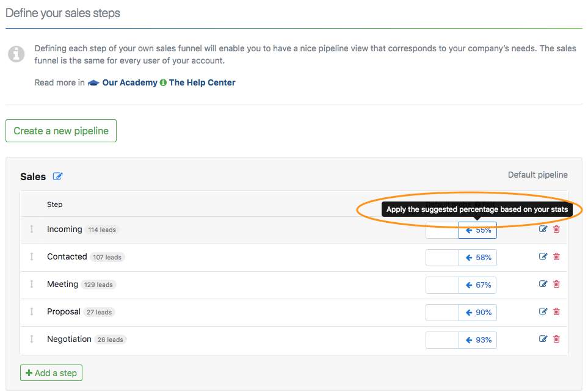Screen dimensions: 588x392
Task: Open the Our Academy link
Action: click(x=129, y=82)
